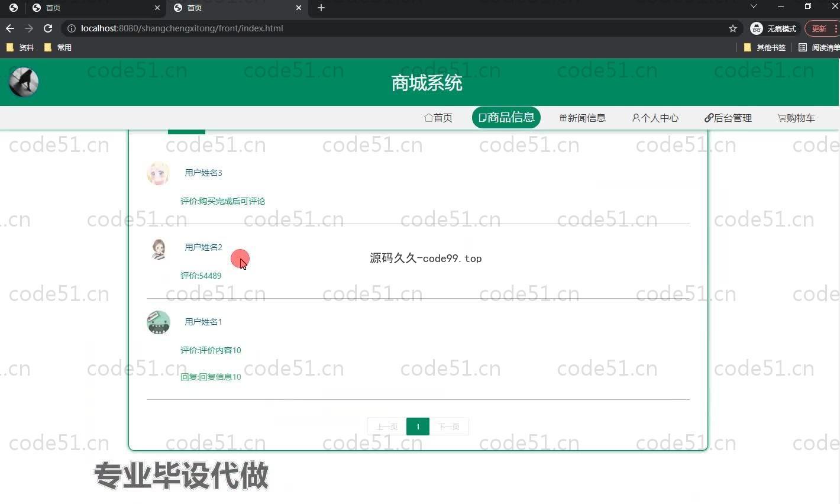The height and width of the screenshot is (504, 840).
Task: Click the 商城系统 site title
Action: click(427, 83)
